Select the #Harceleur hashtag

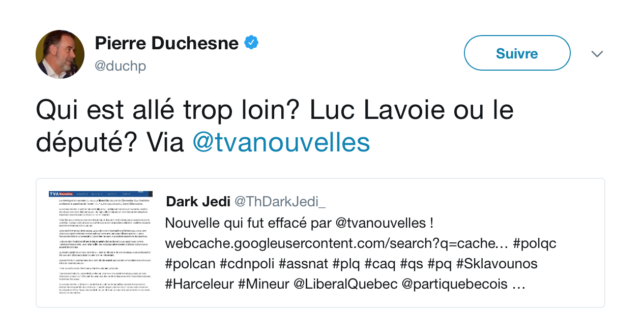tap(199, 285)
